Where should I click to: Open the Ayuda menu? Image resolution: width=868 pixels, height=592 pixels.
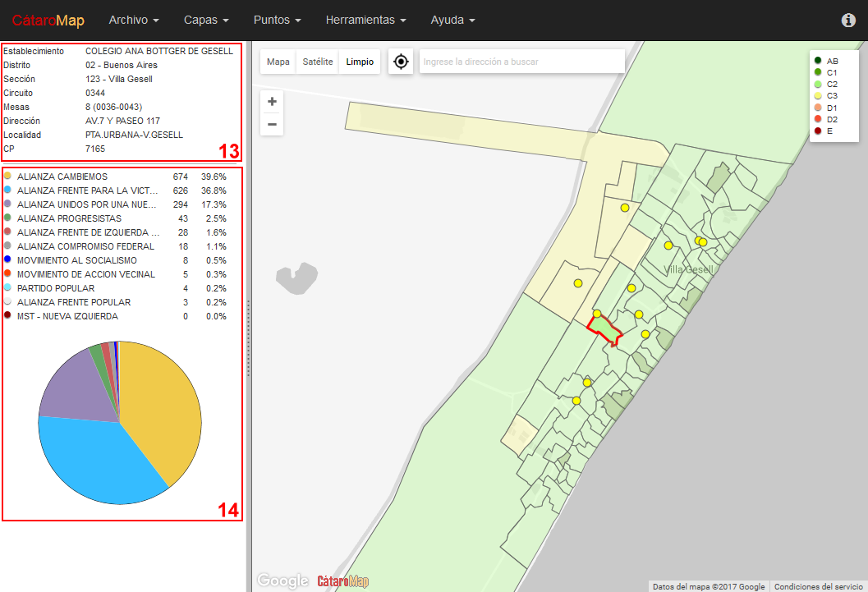pos(452,20)
